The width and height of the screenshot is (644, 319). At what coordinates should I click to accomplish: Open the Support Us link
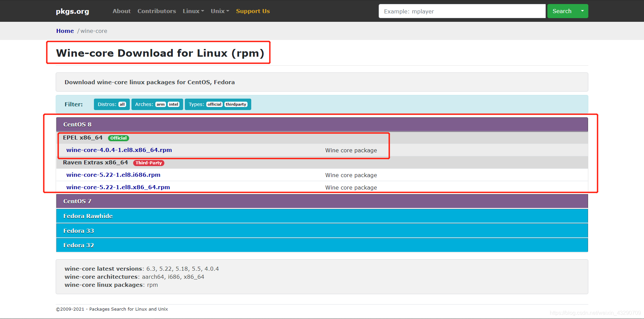(253, 11)
